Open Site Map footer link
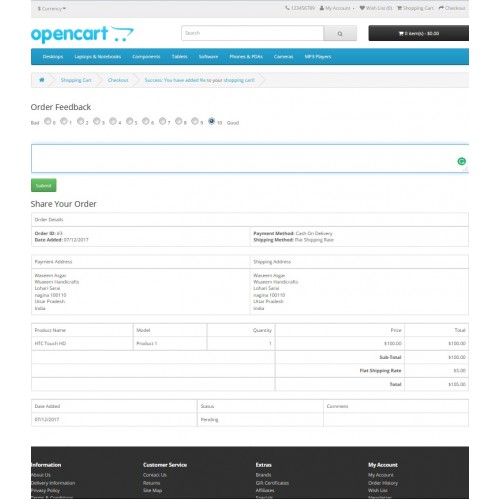 152,490
